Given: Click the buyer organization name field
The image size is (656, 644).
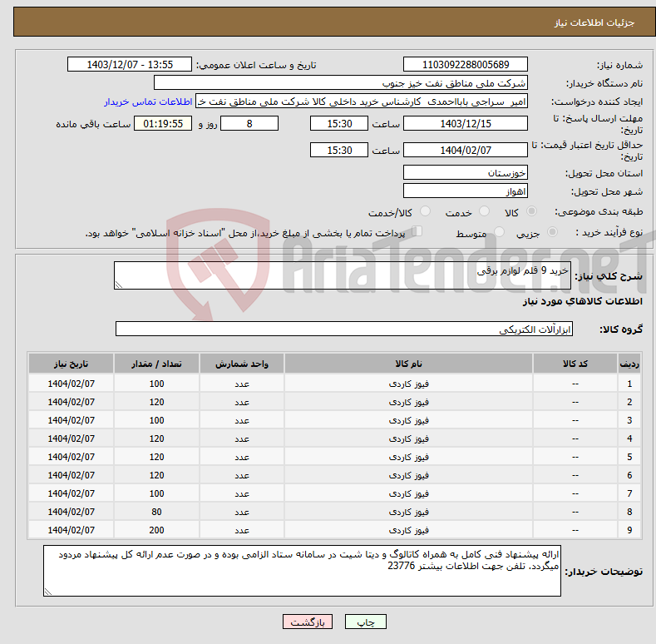Looking at the screenshot, I should click(x=341, y=83).
